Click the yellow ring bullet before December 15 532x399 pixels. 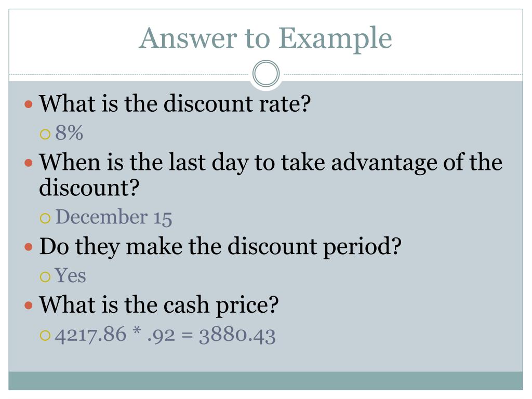45,218
